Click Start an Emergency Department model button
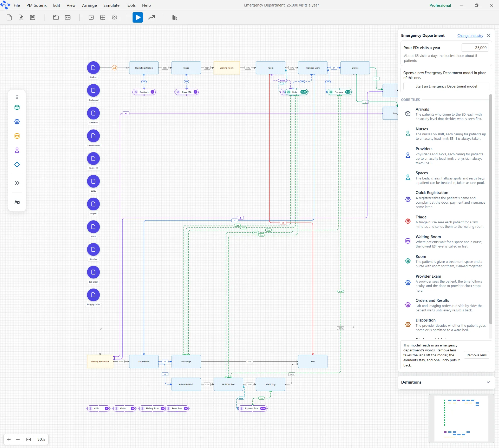The height and width of the screenshot is (448, 499). (x=446, y=86)
